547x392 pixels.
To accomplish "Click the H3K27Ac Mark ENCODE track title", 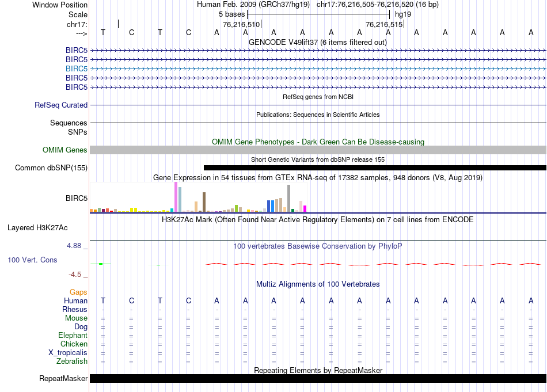I will tap(318, 220).
